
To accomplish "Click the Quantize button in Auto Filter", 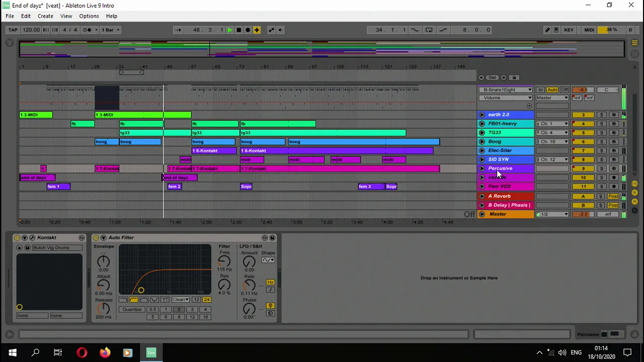I will pos(132,309).
